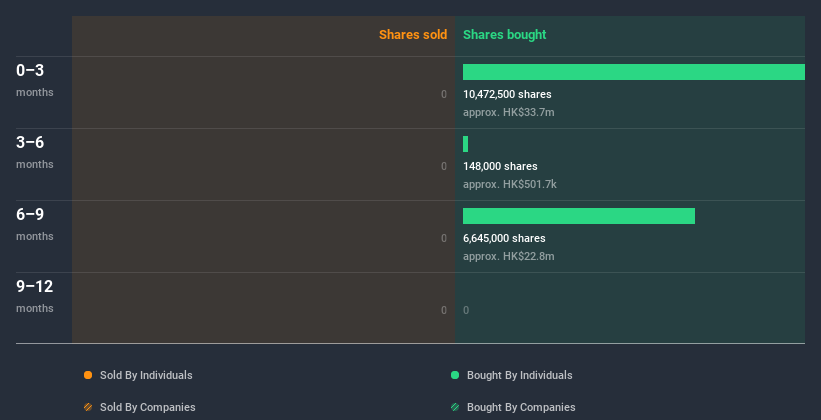Click the orange Sold By Individuals legend dot
Screen dimensions: 821x420
click(88, 375)
